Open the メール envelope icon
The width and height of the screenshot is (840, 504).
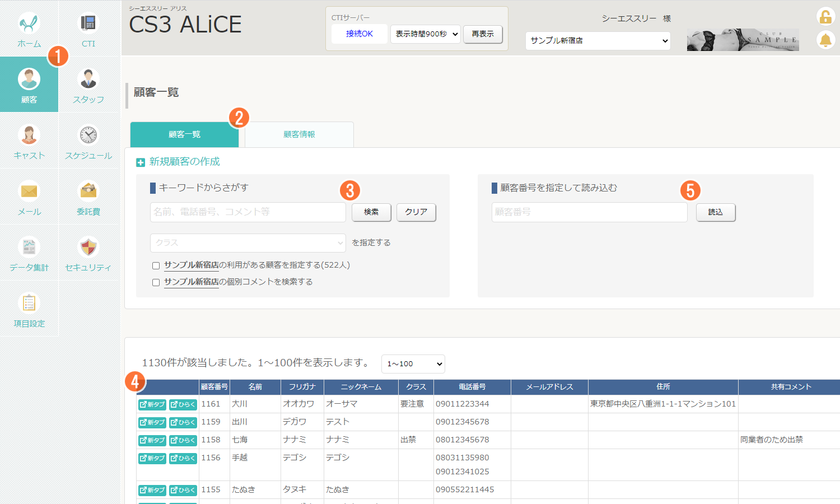tap(29, 192)
